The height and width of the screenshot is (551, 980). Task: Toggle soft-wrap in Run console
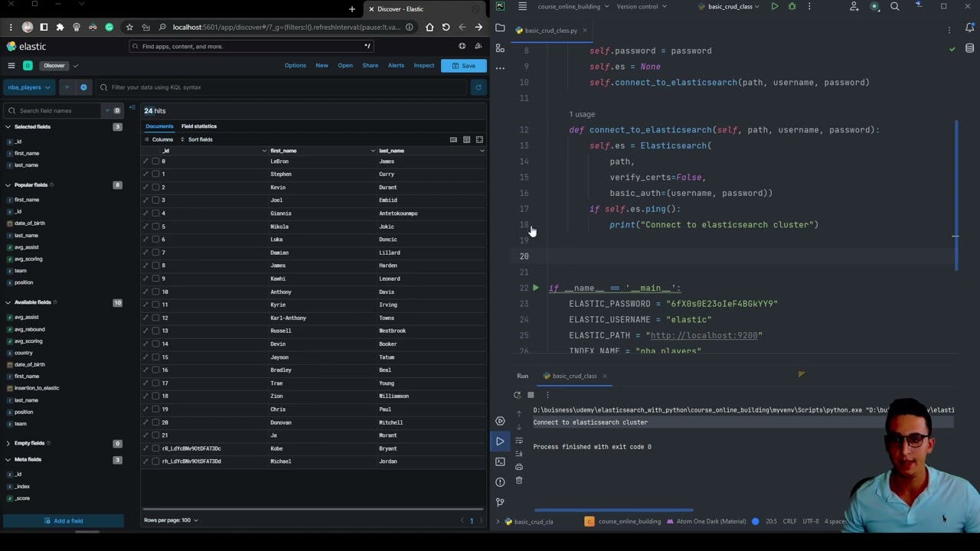tap(519, 440)
